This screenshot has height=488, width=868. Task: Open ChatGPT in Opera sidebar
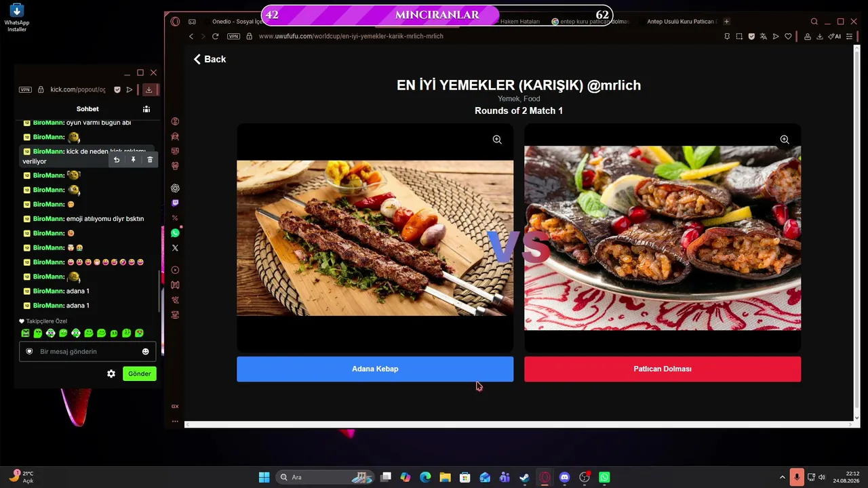coord(175,188)
